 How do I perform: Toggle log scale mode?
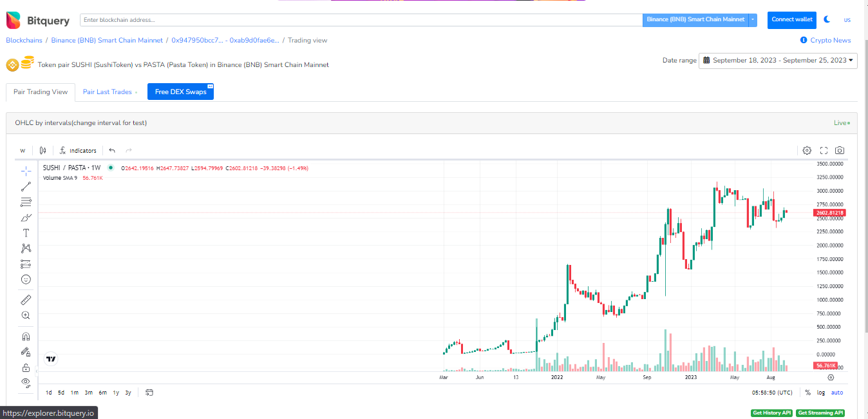tap(821, 392)
